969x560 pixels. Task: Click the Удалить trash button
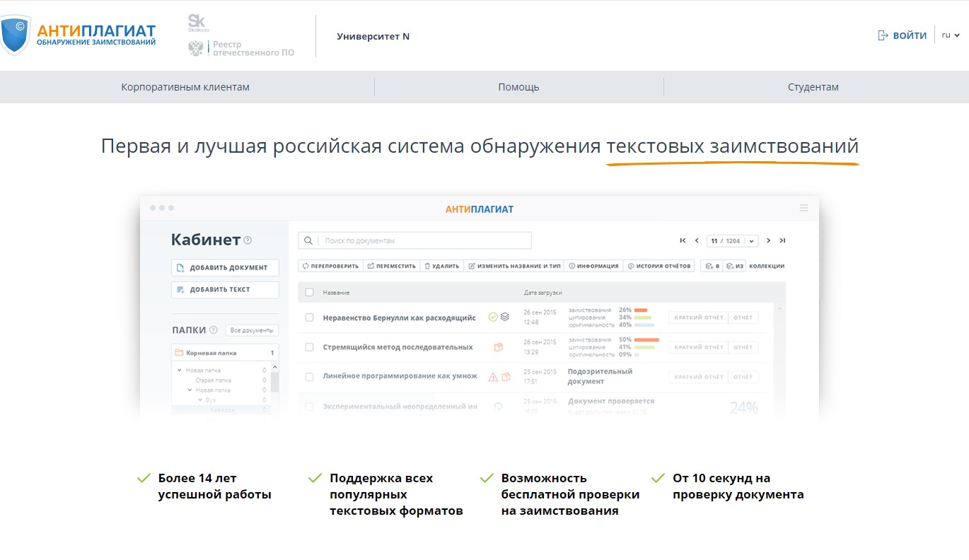(442, 266)
